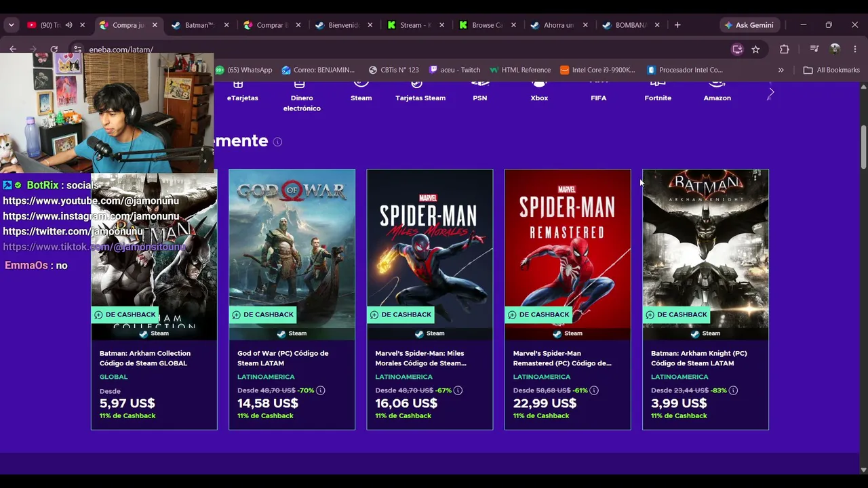Click info icon next to Miles Morales discount

click(458, 390)
